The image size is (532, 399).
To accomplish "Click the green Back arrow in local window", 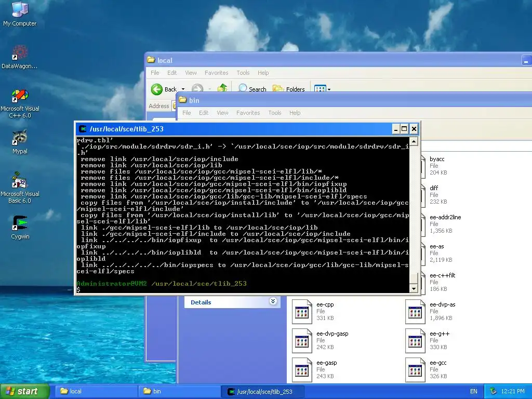I will tap(157, 89).
